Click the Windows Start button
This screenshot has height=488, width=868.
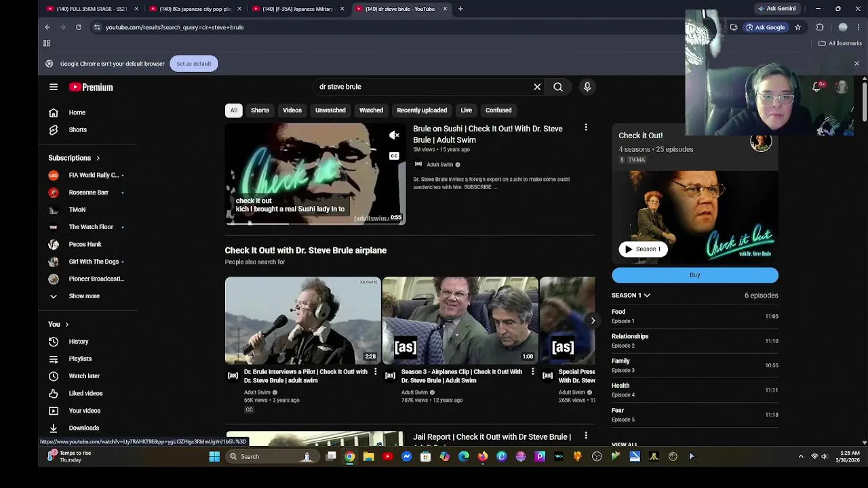click(x=214, y=456)
